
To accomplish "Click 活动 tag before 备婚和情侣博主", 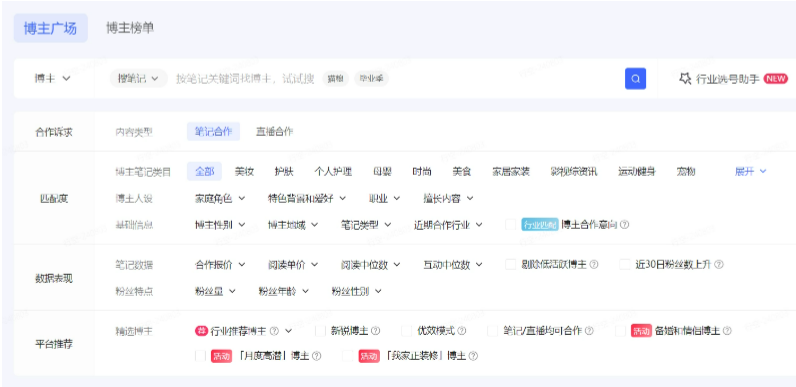I will click(x=641, y=331).
